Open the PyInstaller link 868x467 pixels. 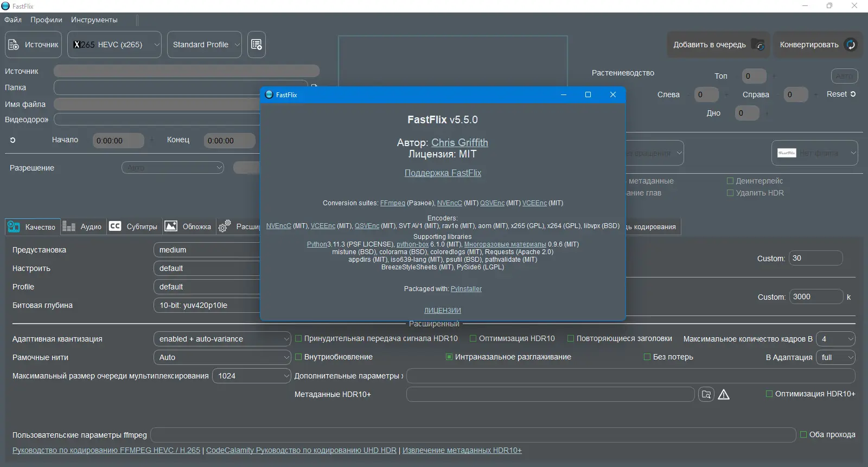(x=466, y=289)
